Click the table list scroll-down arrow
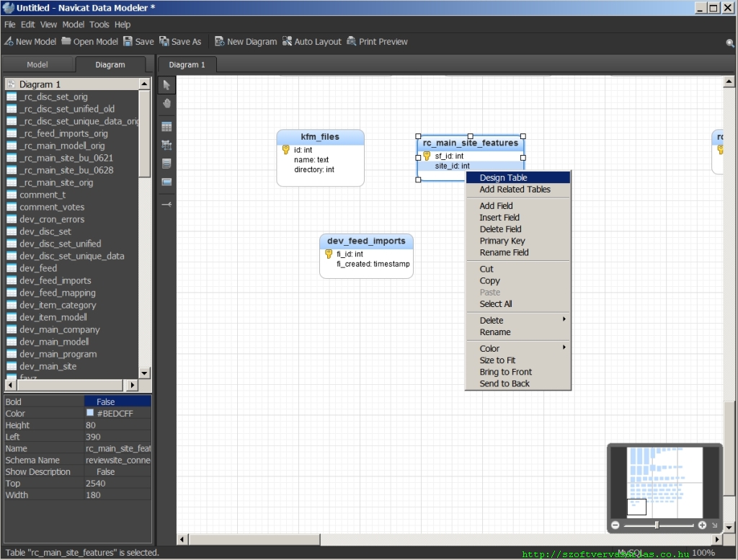This screenshot has width=738, height=560. click(144, 373)
